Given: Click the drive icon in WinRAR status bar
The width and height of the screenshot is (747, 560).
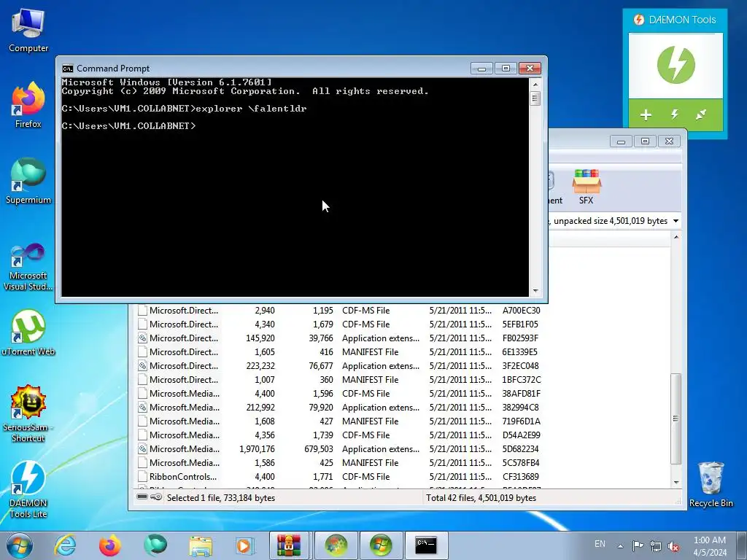Looking at the screenshot, I should pyautogui.click(x=142, y=497).
